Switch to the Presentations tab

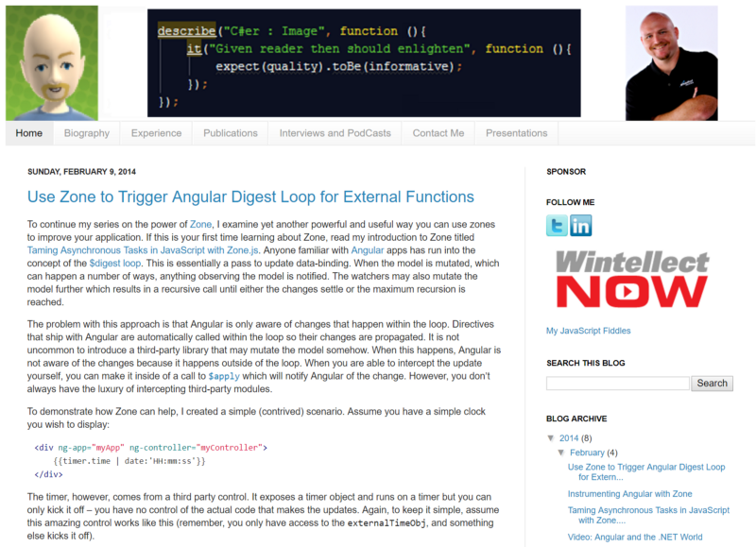click(516, 132)
